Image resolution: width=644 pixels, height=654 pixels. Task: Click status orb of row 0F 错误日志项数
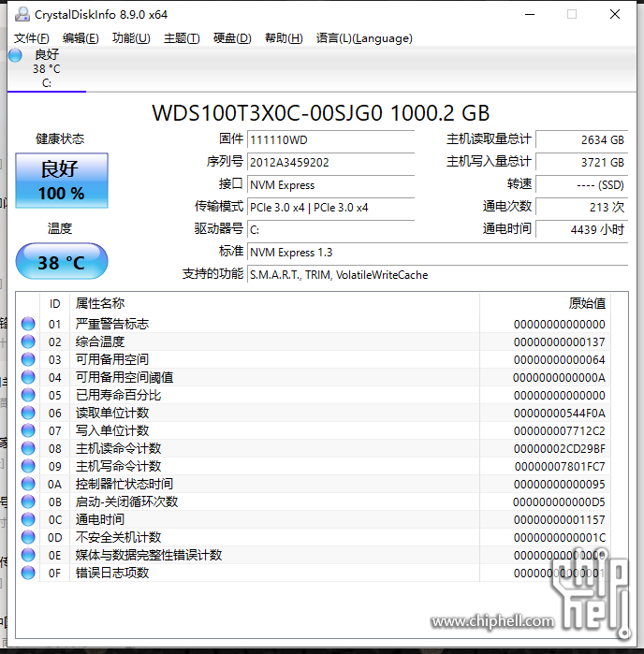tap(28, 573)
